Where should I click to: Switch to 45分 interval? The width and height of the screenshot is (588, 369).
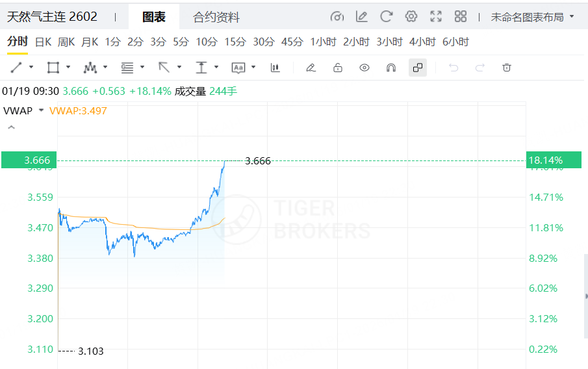click(292, 42)
